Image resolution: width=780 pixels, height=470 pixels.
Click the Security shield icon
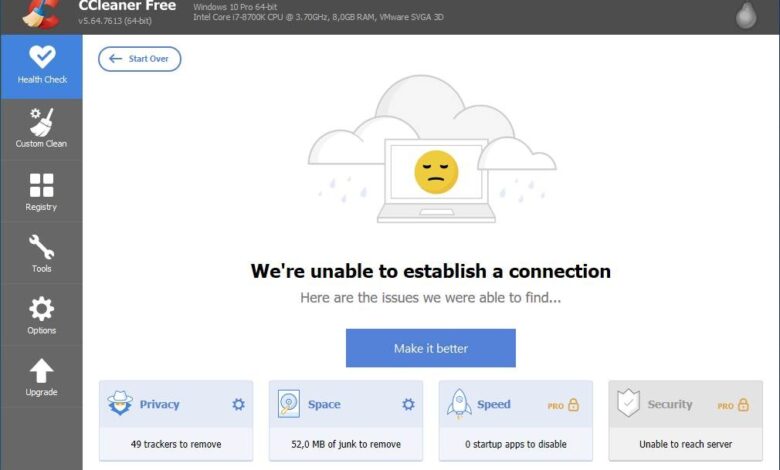pyautogui.click(x=628, y=404)
